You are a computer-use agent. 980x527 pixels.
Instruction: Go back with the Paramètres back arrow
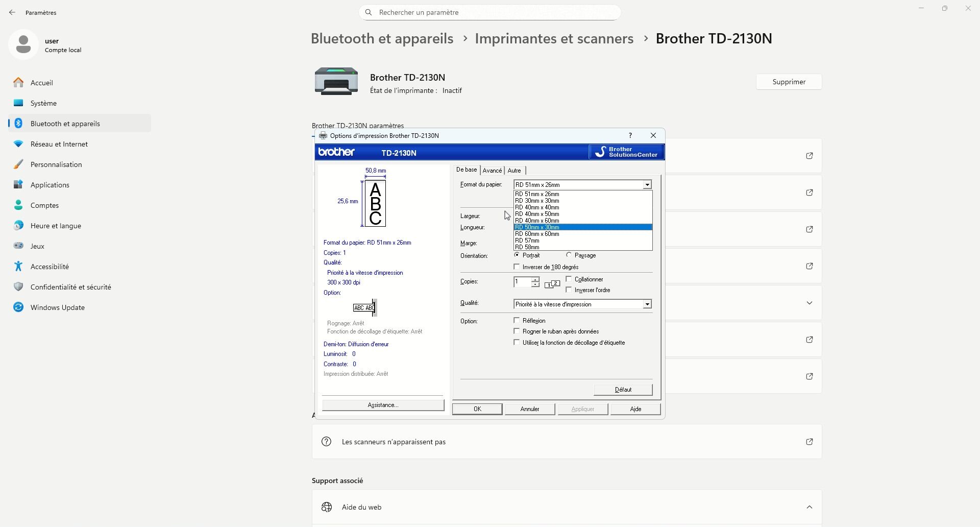(12, 12)
